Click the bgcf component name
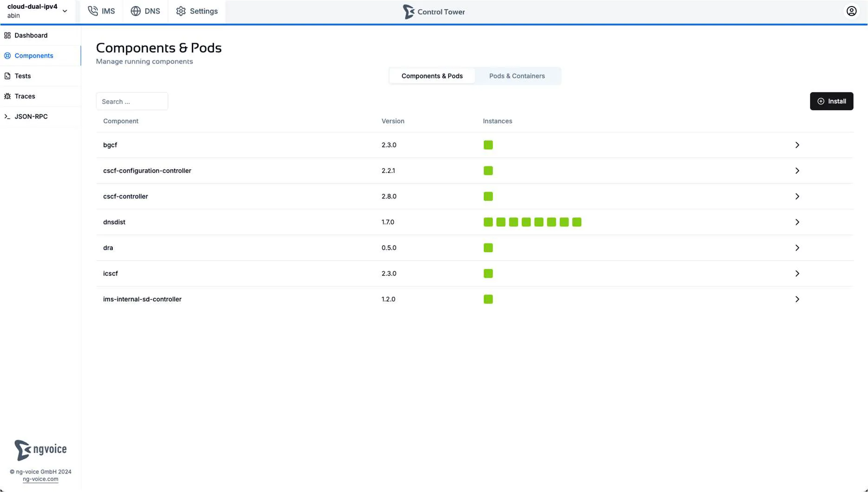This screenshot has height=492, width=868. point(110,145)
